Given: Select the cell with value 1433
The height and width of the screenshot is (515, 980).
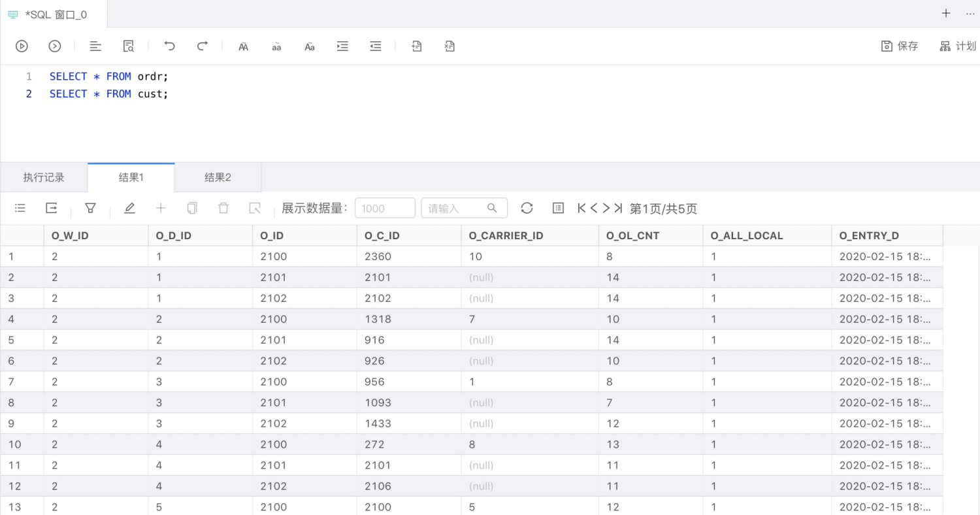Looking at the screenshot, I should point(409,424).
